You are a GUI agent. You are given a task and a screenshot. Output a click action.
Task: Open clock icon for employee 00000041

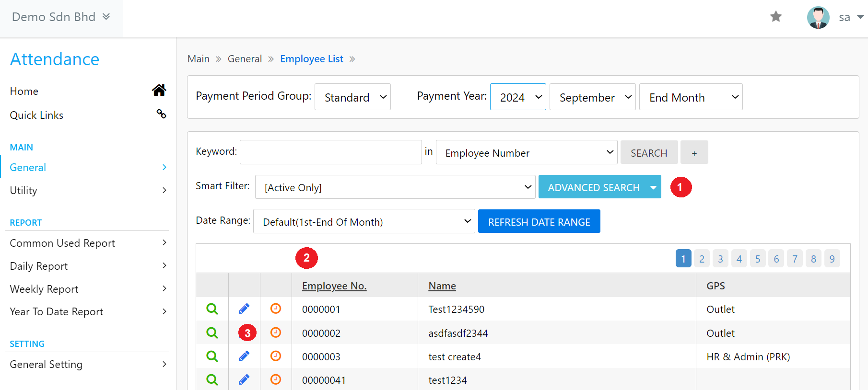276,379
